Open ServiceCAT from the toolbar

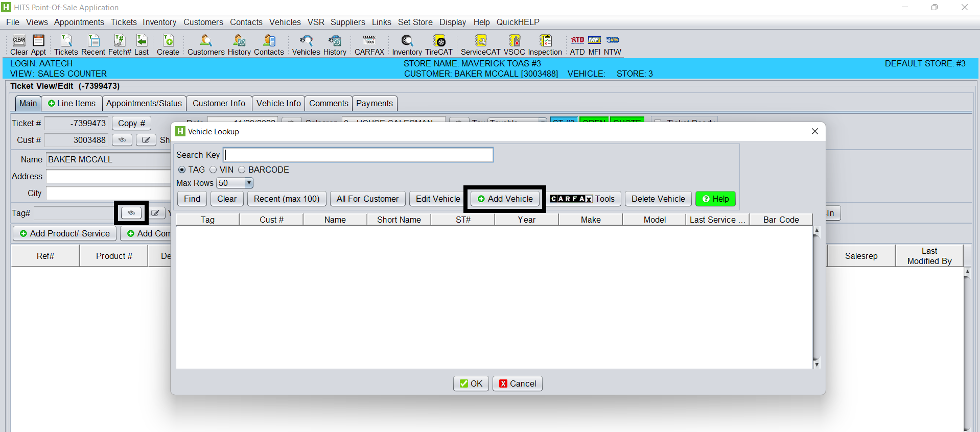point(480,45)
